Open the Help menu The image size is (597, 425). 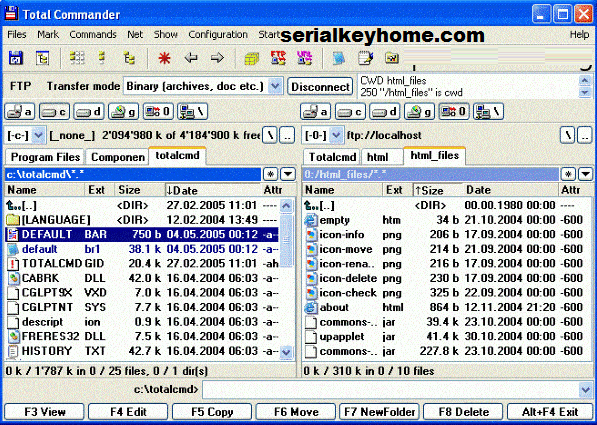click(x=579, y=35)
